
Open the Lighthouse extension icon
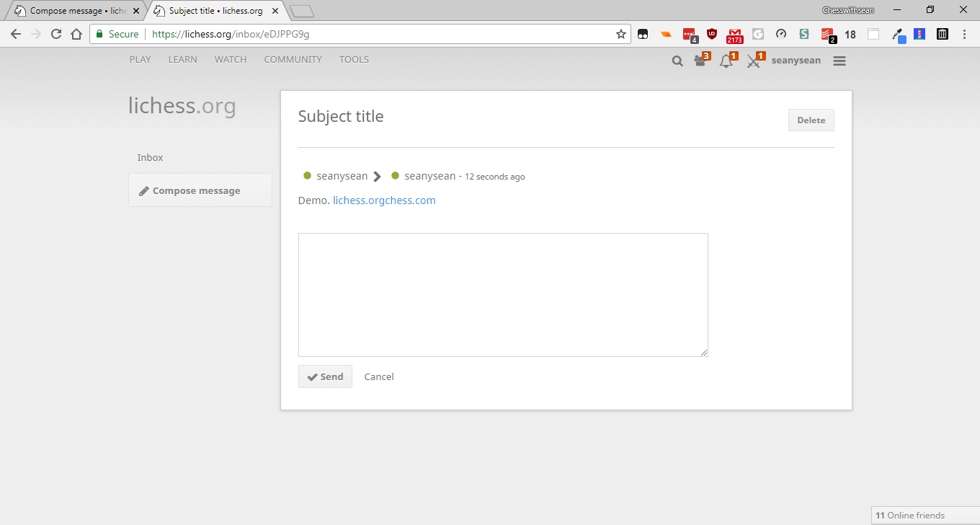(919, 34)
